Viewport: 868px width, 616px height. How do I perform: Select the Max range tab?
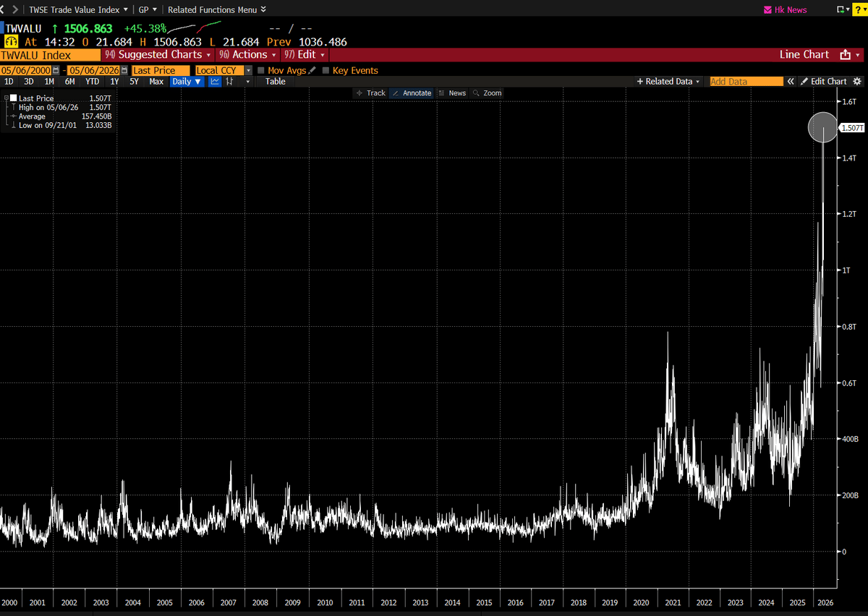(156, 82)
